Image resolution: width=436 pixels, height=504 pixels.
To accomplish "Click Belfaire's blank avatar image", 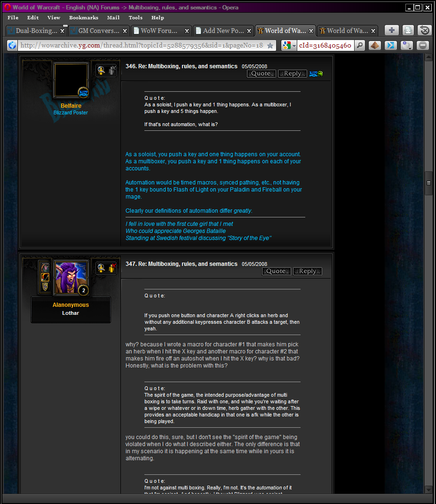I will coord(71,80).
